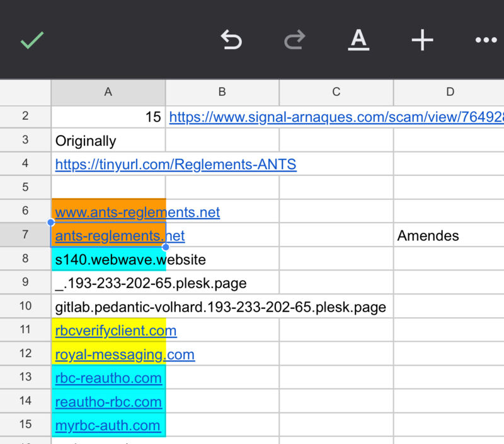Open the royal-messaging.com link
The image size is (504, 444).
tap(125, 354)
